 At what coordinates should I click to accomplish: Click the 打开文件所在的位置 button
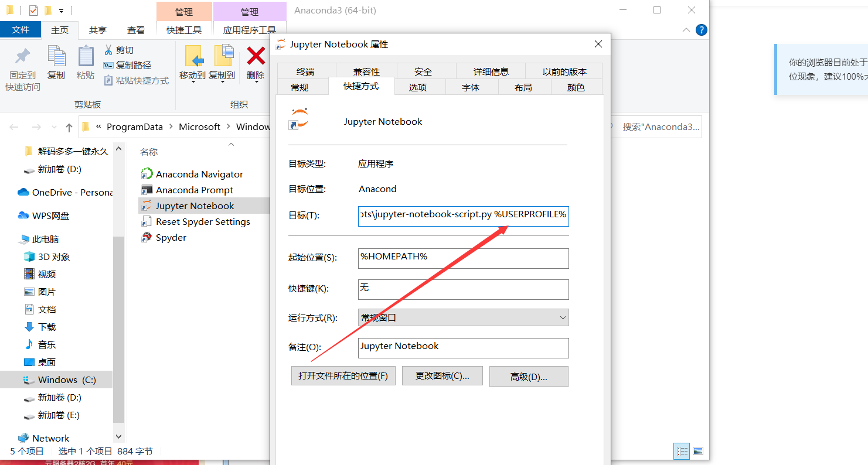coord(343,375)
